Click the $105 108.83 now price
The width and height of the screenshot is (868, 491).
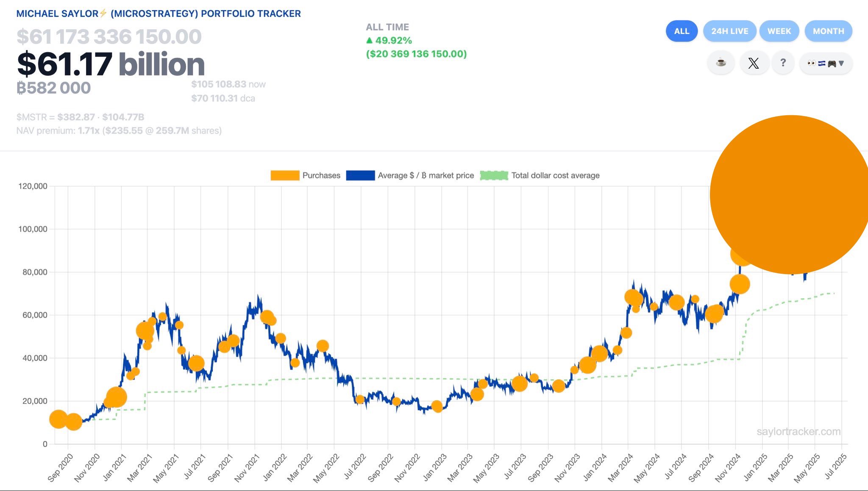[228, 84]
